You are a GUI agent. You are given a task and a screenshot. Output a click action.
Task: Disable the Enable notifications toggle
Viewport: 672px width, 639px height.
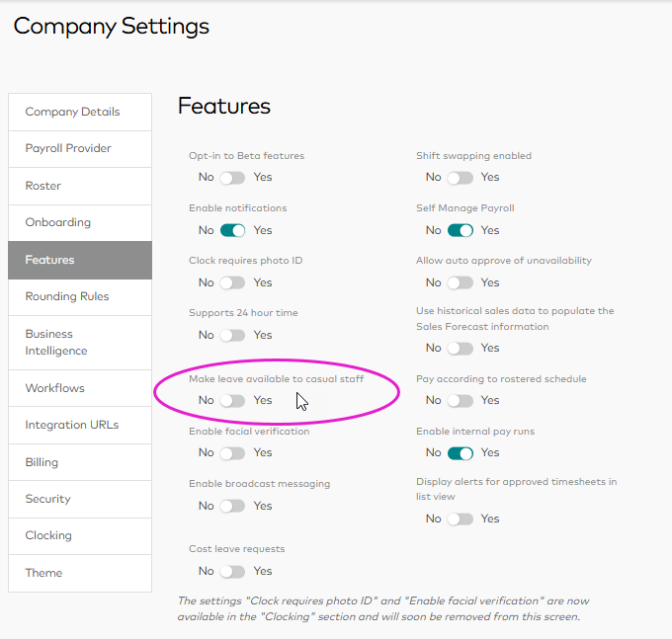(x=232, y=230)
